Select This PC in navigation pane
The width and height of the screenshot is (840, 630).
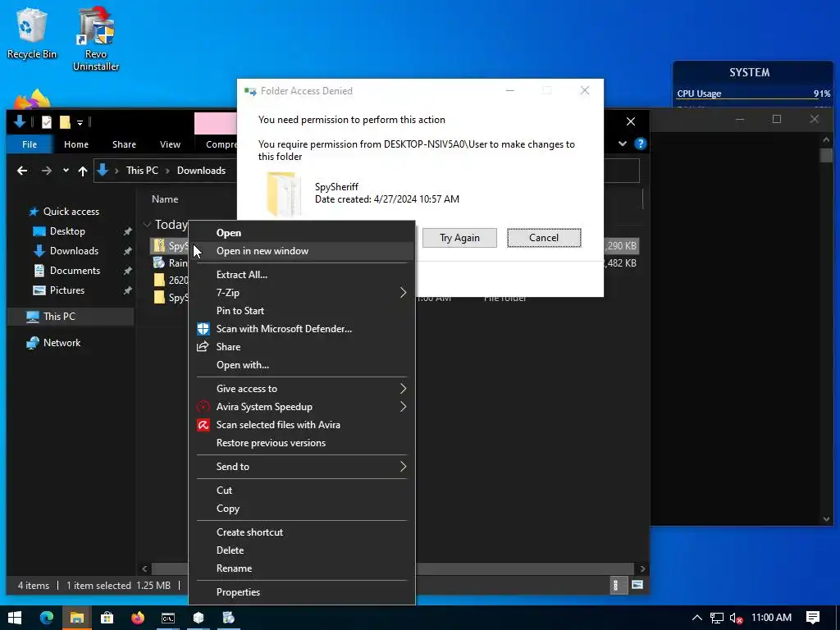pos(59,317)
